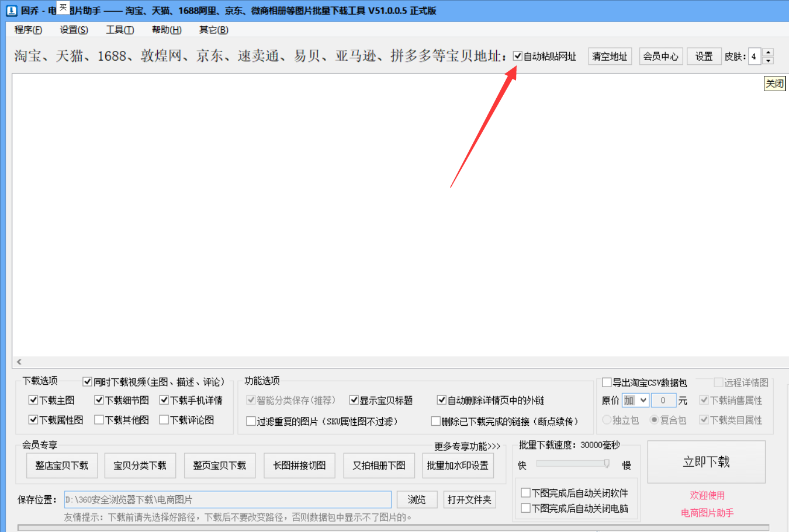789x532 pixels.
Task: Click the batch download speed slider handle
Action: [x=606, y=463]
